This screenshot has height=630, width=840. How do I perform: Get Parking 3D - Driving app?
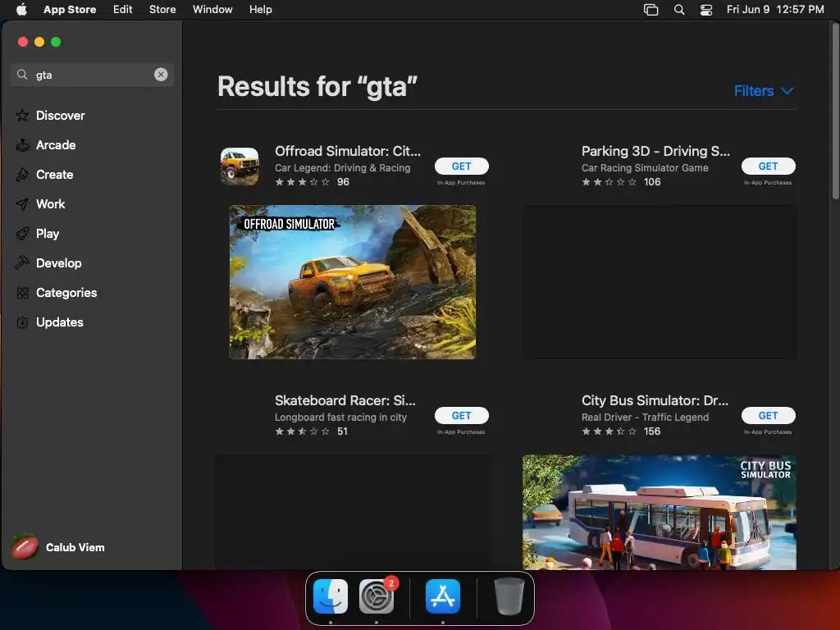(x=768, y=166)
